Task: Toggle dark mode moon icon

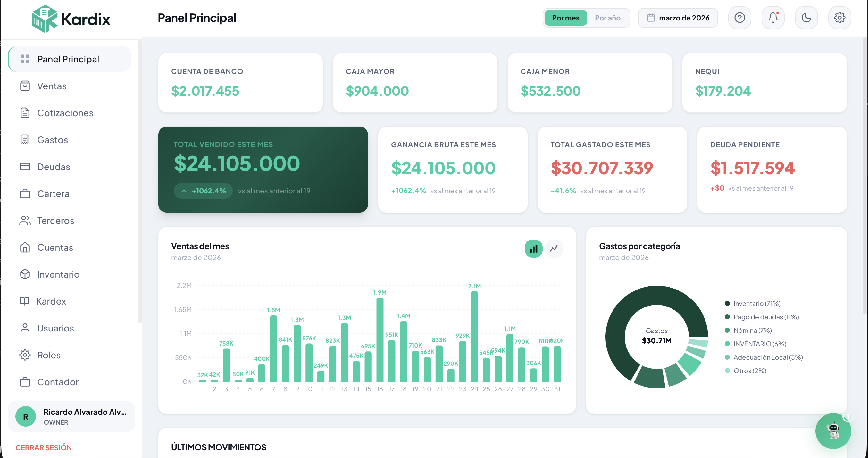Action: (806, 18)
